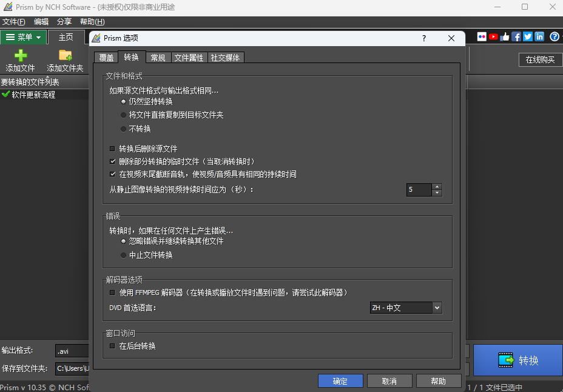The image size is (563, 392).
Task: Click the green plus Add File icon
Action: [x=21, y=55]
